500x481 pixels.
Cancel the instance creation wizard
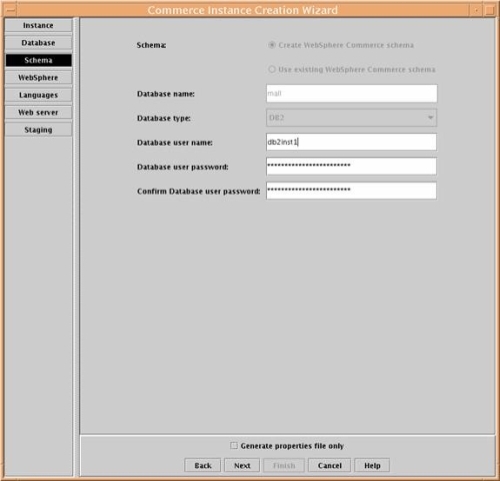(330, 465)
